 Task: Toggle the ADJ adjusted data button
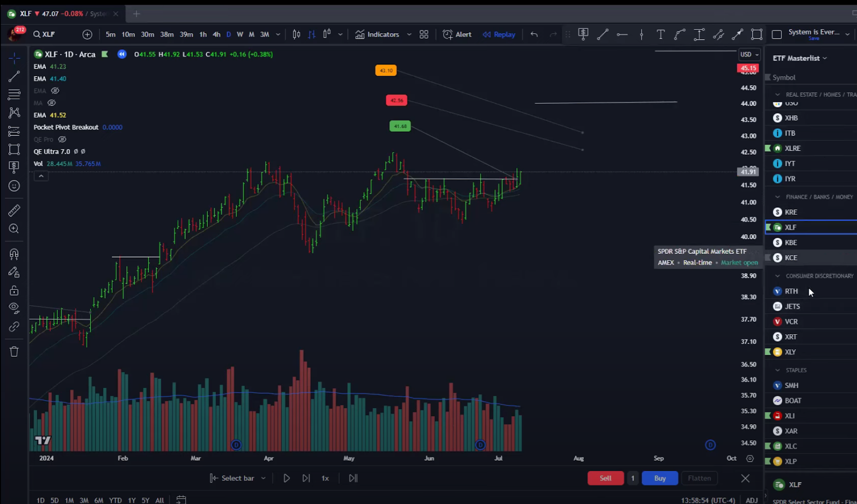(x=751, y=500)
